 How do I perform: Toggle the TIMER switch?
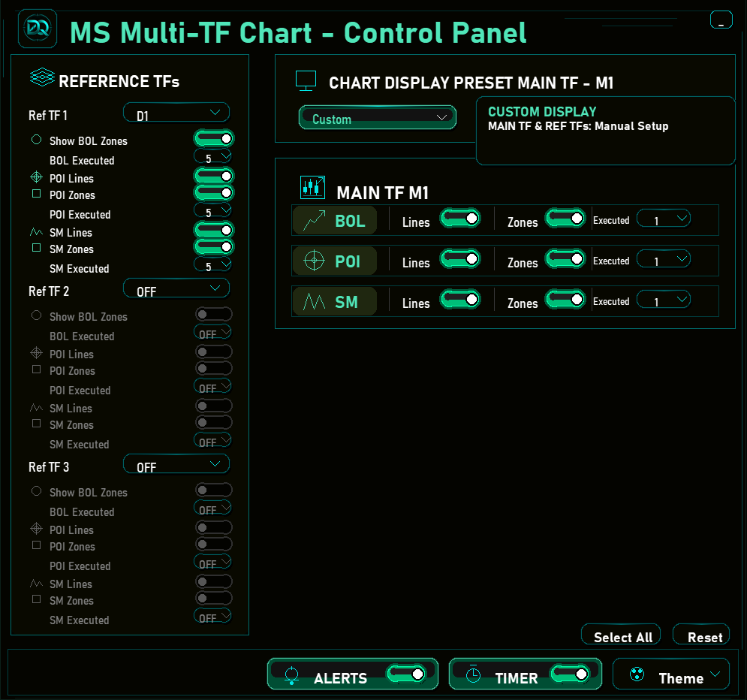(570, 674)
